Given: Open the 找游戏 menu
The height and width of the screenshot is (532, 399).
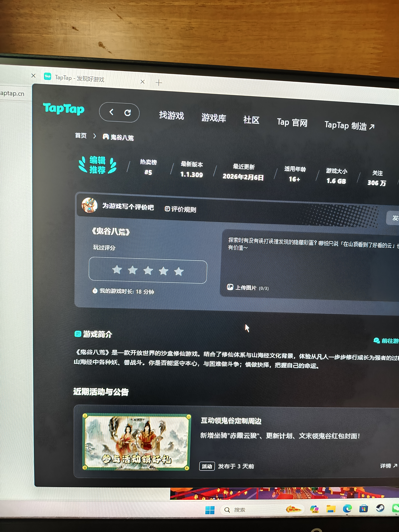Looking at the screenshot, I should pyautogui.click(x=171, y=115).
